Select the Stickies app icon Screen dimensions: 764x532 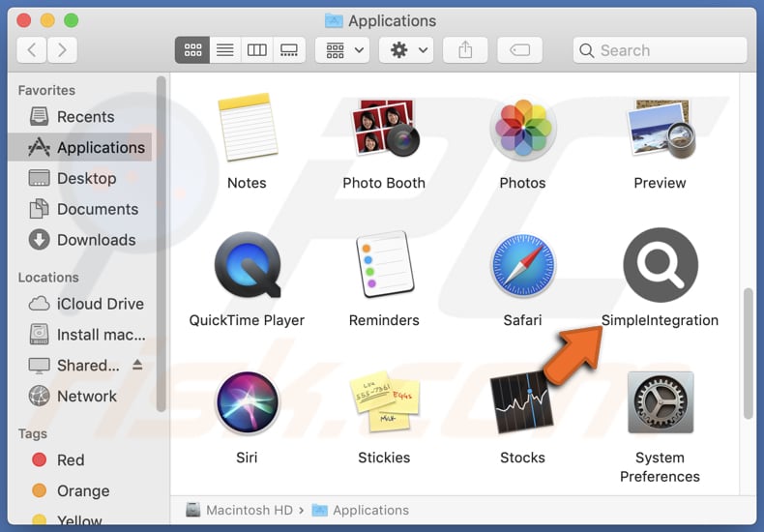click(385, 402)
